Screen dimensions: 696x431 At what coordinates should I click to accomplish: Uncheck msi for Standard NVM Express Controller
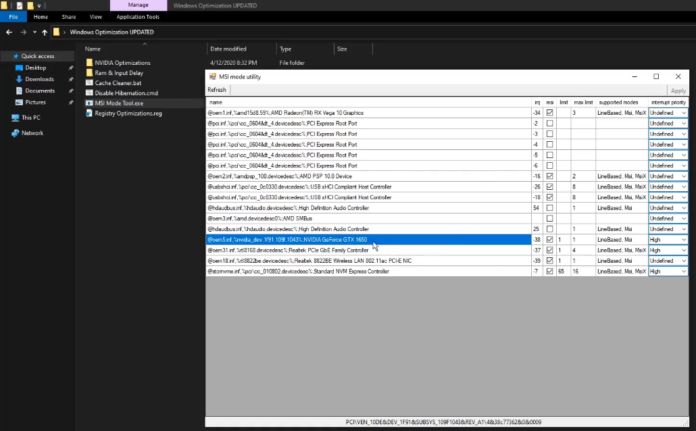[550, 271]
